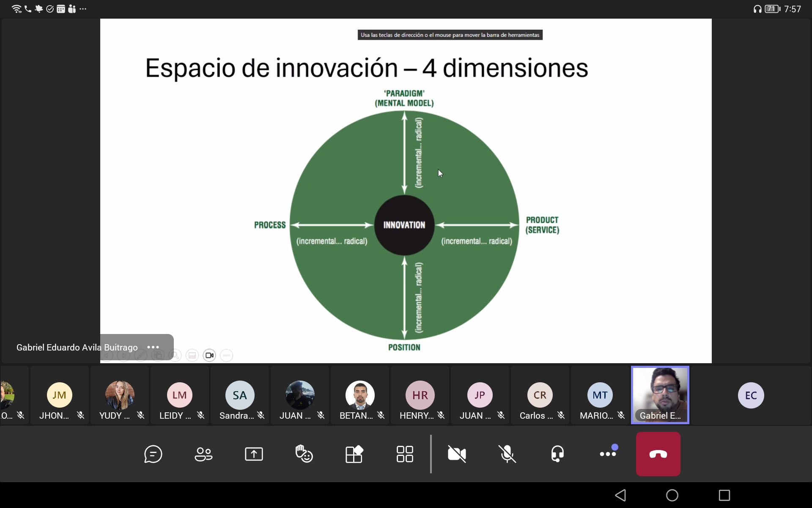Hang up the call

pos(658,454)
